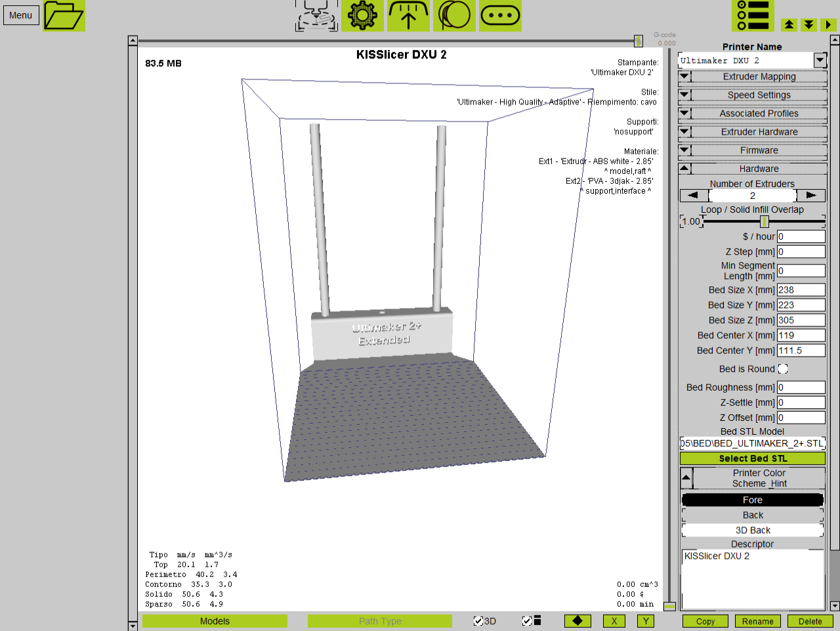Image resolution: width=840 pixels, height=631 pixels.
Task: Toggle the Bed is Round checkbox
Action: click(783, 369)
